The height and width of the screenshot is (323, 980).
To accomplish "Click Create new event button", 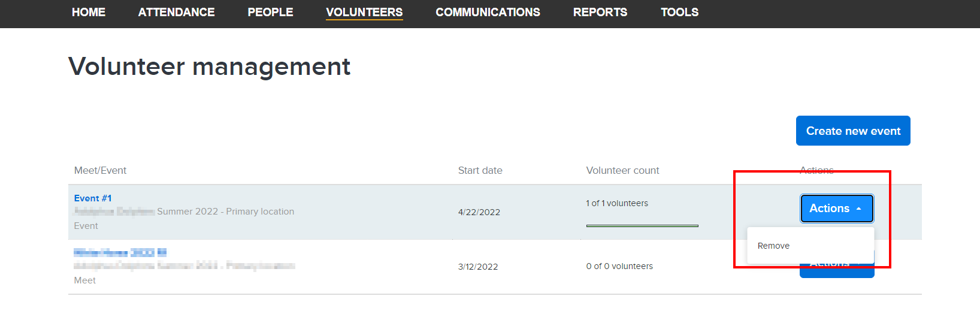I will (x=853, y=131).
